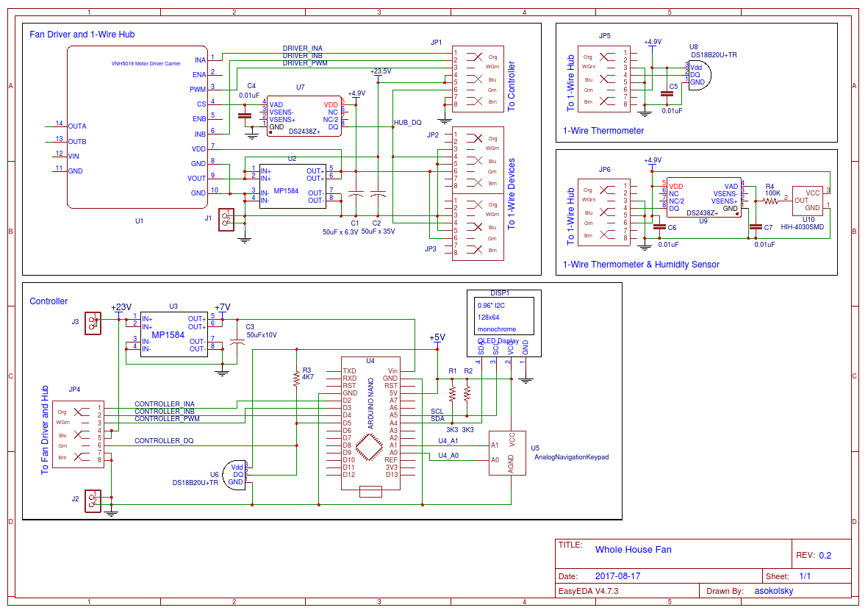This screenshot has width=868, height=613.
Task: Click the CONTROLLER_PWM net label
Action: click(167, 419)
